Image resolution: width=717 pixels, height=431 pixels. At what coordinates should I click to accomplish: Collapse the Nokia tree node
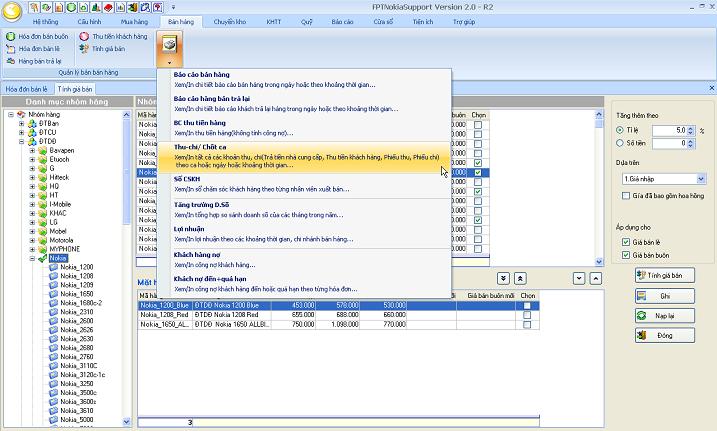pos(32,258)
